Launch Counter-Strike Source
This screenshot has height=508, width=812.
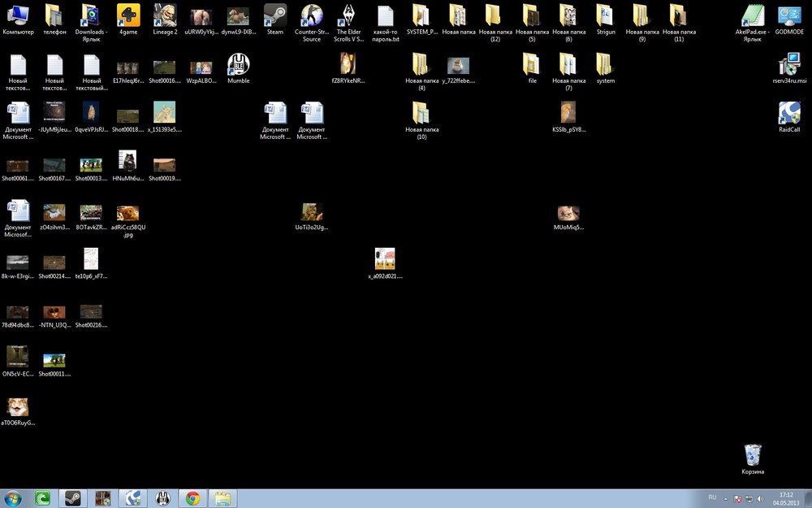click(x=311, y=15)
